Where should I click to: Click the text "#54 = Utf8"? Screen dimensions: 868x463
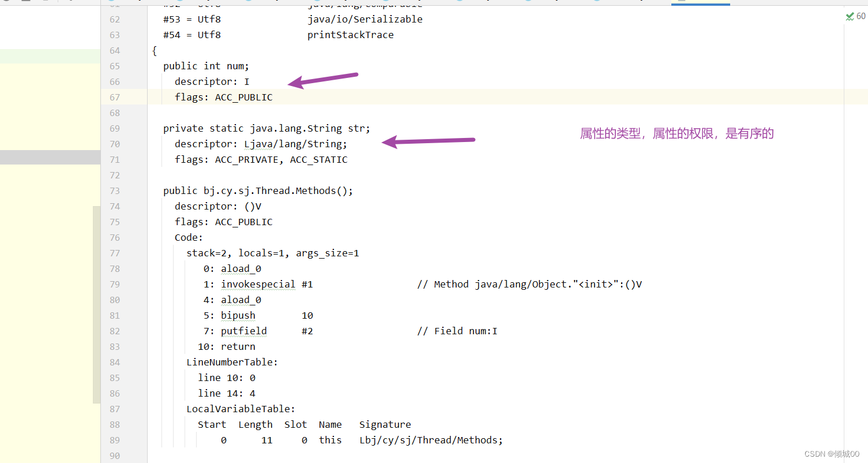192,35
